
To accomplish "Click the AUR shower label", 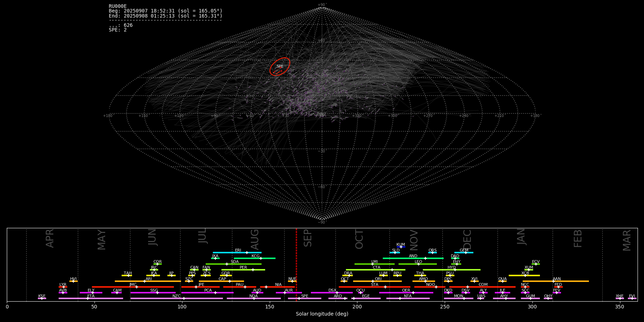I will [289, 290].
